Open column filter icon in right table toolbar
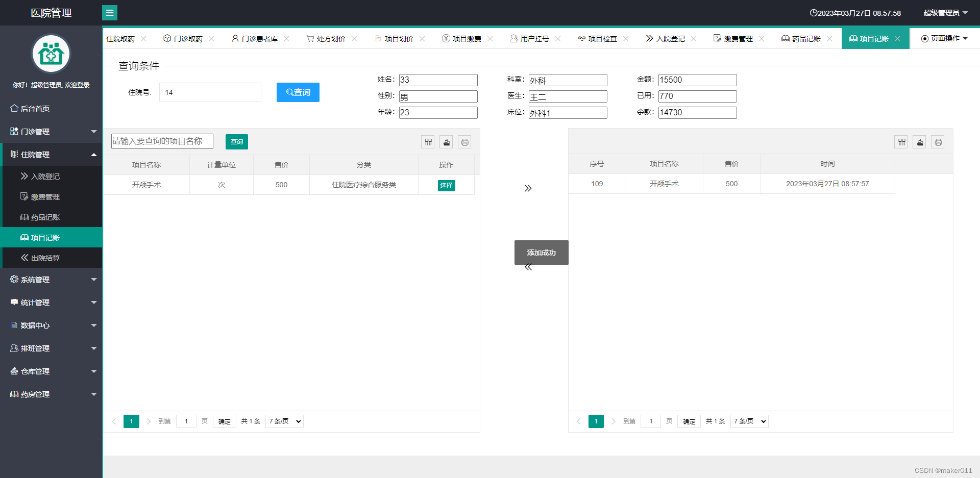 pos(902,142)
